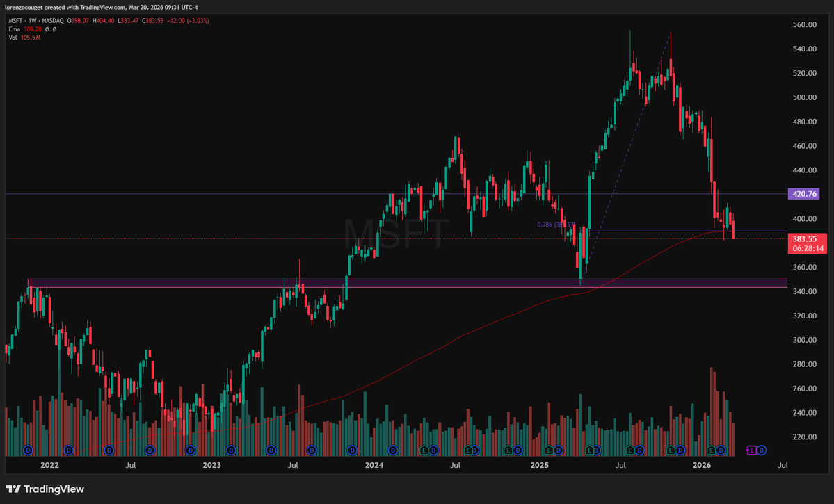
Task: Click the 440.00 price axis label
Action: point(804,170)
